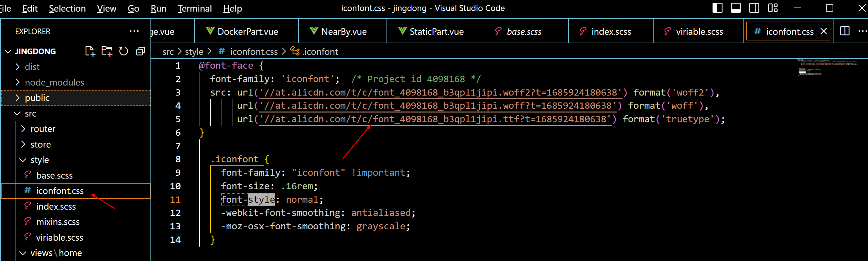This screenshot has height=261, width=868.
Task: Open the Go menu
Action: 134,8
